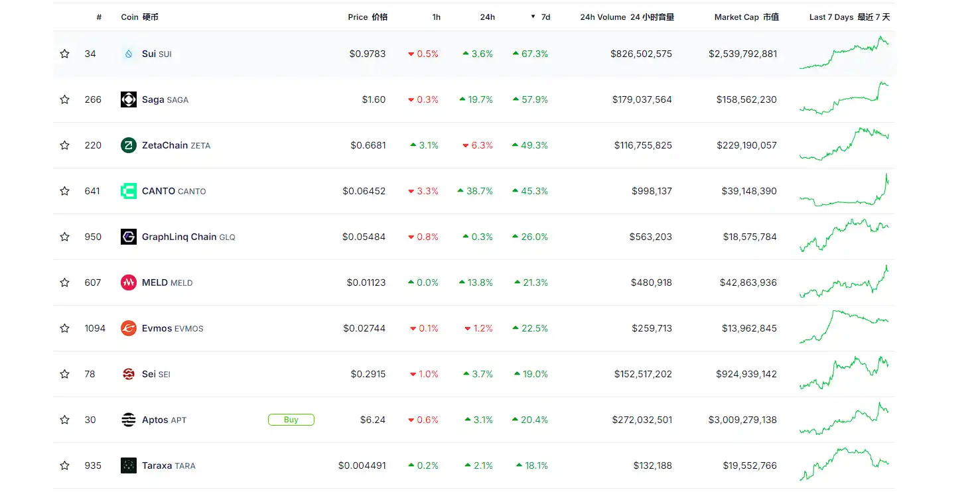The image size is (980, 492).
Task: Click the Price column header
Action: (367, 17)
